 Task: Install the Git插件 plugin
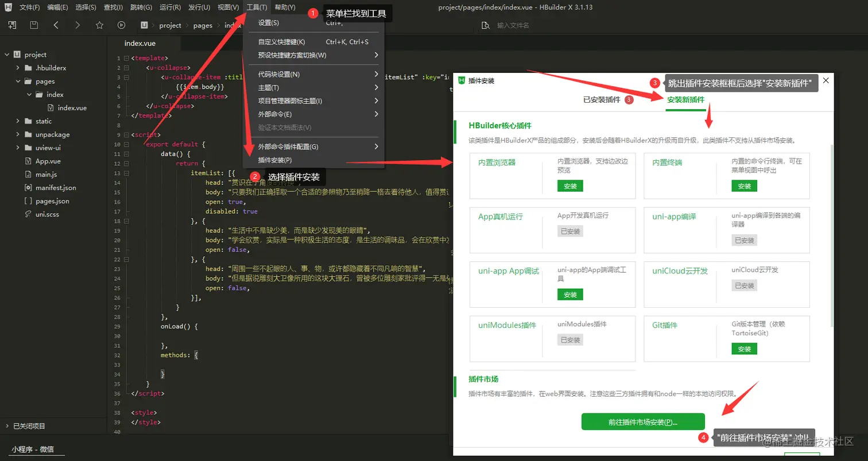point(744,349)
